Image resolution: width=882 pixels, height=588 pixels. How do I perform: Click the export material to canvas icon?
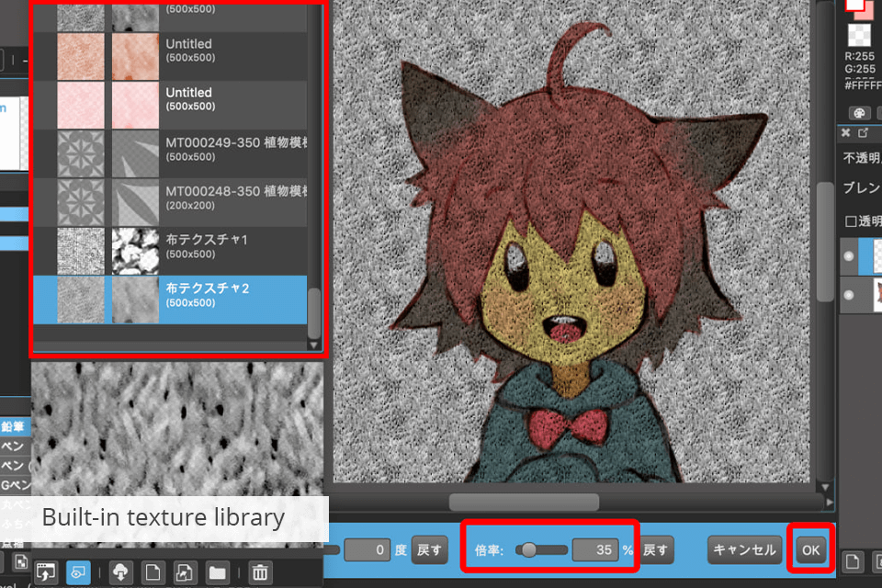[46, 572]
